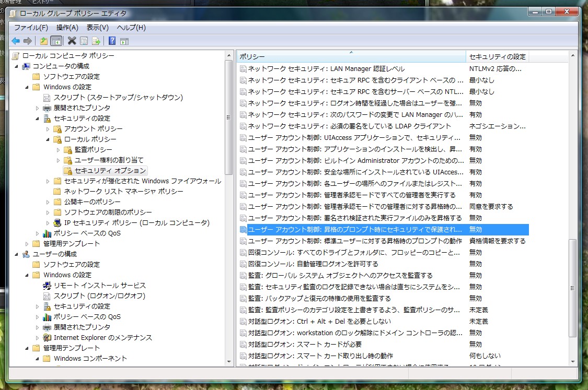Click the Up one level folder icon
The image size is (588, 390).
pyautogui.click(x=44, y=41)
